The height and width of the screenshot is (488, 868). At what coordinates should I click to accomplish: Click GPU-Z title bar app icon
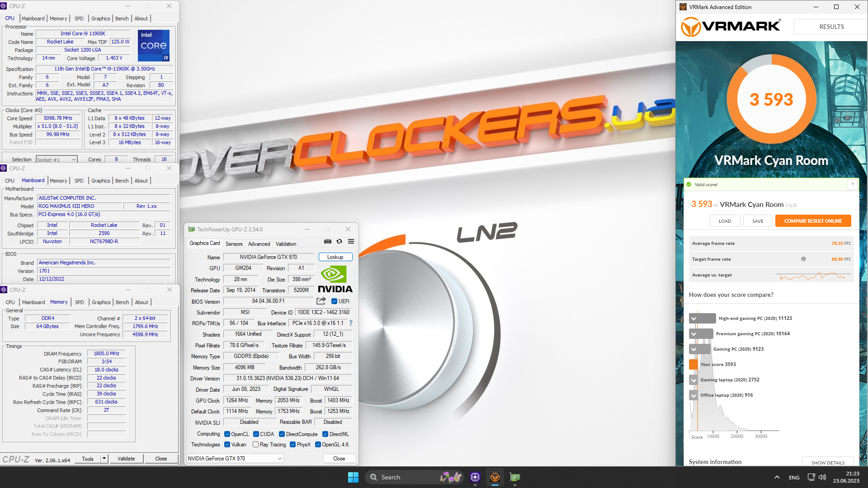click(x=192, y=230)
